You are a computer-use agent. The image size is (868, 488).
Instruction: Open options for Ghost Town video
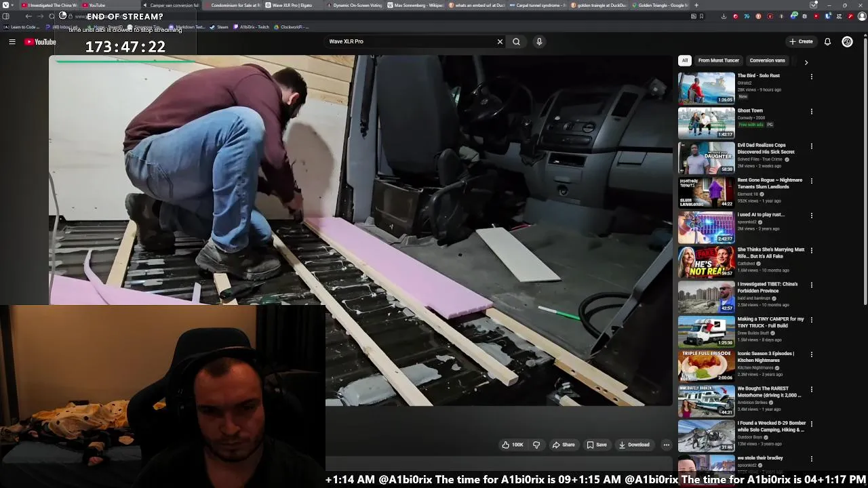point(811,111)
